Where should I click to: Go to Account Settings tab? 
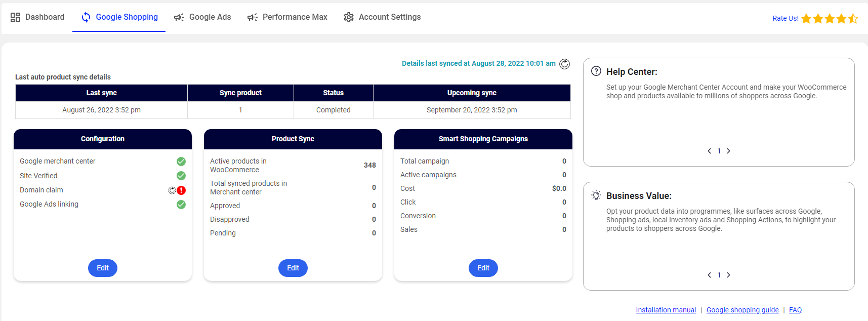382,17
